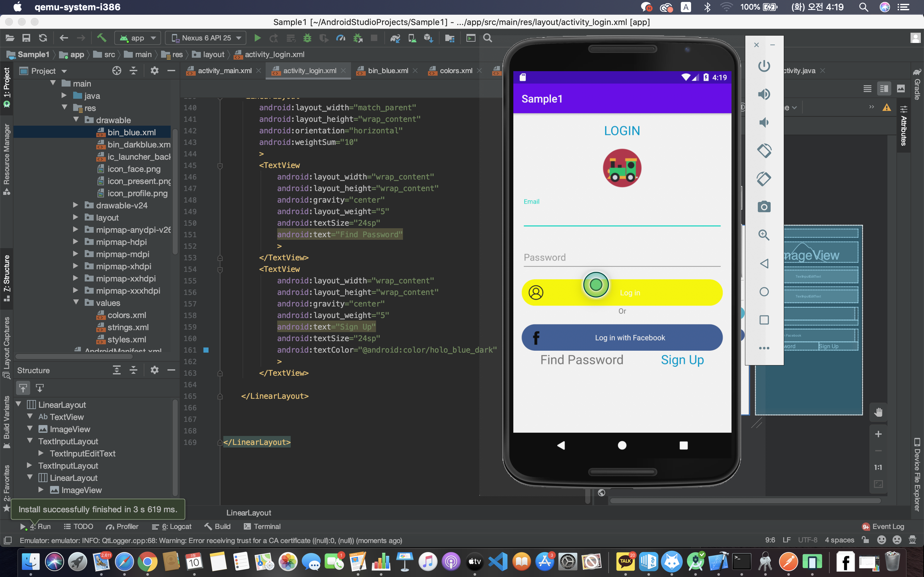Image resolution: width=924 pixels, height=577 pixels.
Task: Expand the drawable-v24 folder
Action: (76, 205)
